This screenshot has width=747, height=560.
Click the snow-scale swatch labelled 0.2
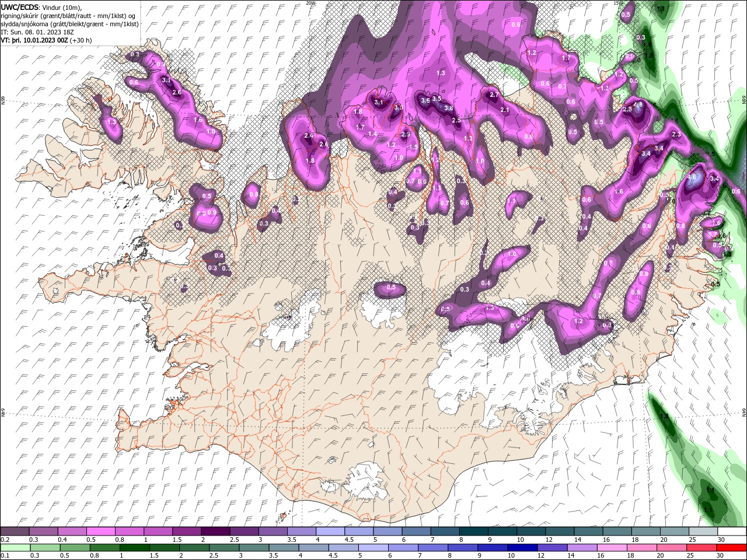15,531
